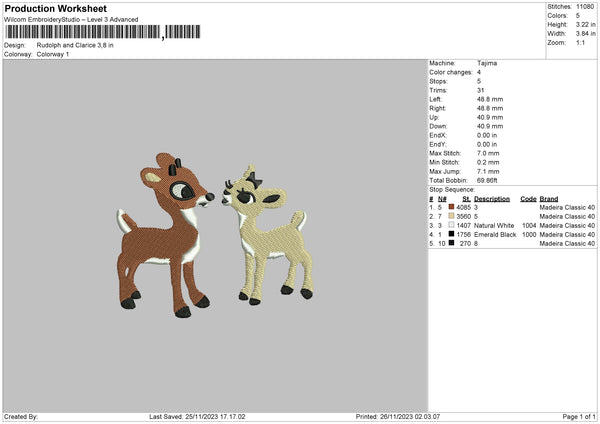The height and width of the screenshot is (424, 600).
Task: Click thread code '1000'
Action: (529, 235)
